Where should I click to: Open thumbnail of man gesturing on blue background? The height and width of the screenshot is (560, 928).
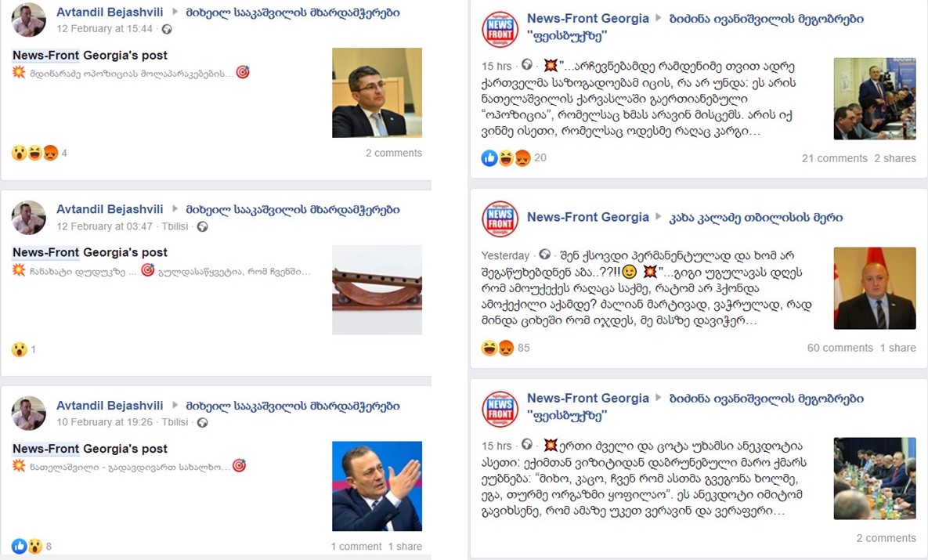point(377,486)
